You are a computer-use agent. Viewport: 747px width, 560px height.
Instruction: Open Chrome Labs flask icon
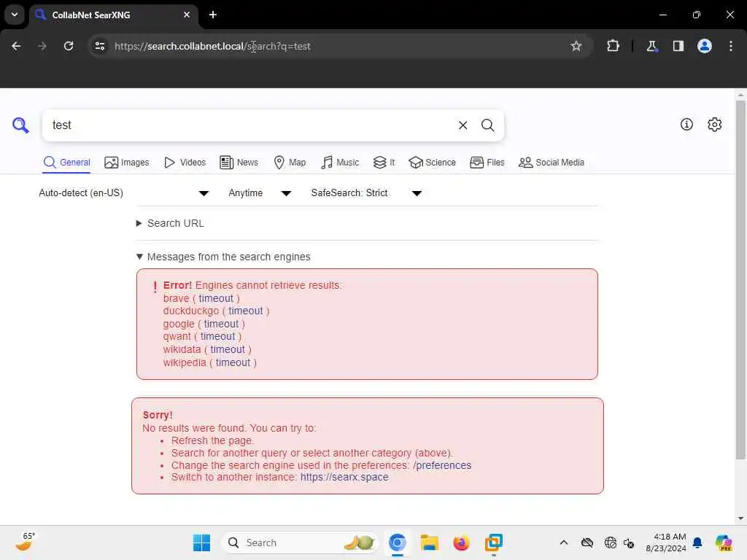point(651,46)
